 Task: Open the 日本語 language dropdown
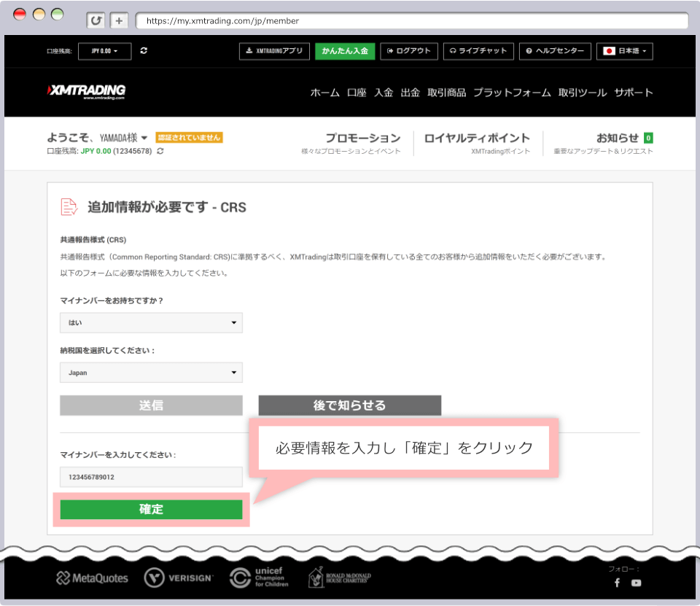[625, 51]
